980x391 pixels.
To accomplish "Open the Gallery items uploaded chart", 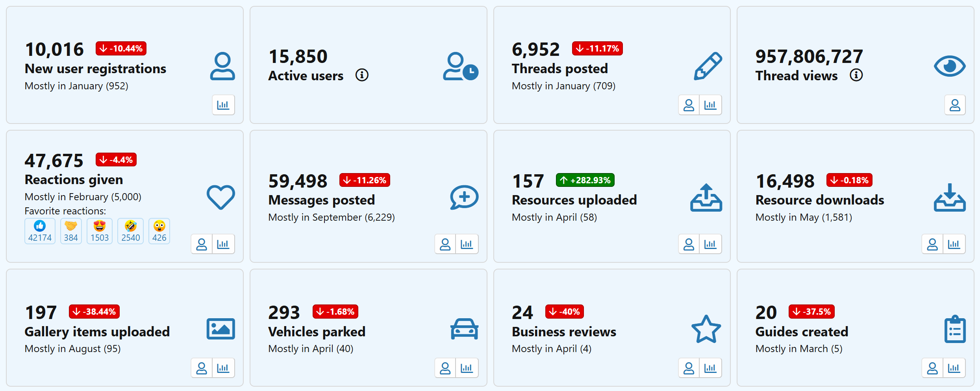I will pyautogui.click(x=223, y=368).
